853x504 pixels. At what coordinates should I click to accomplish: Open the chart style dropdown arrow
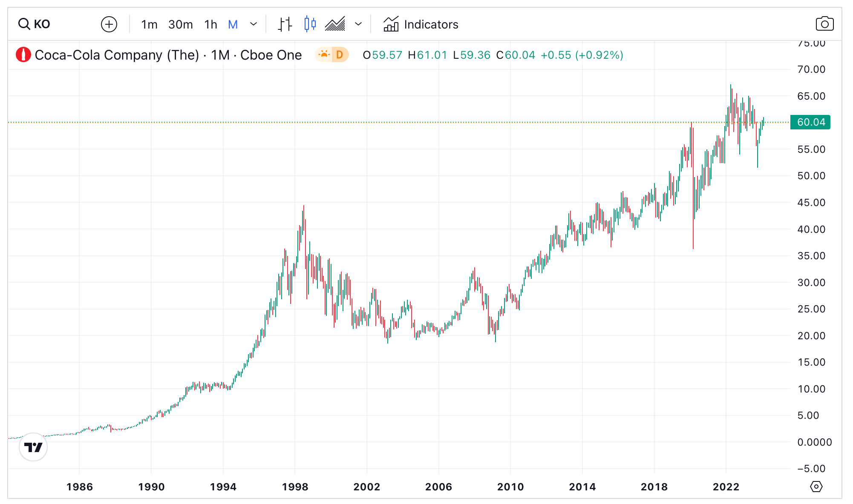click(x=358, y=25)
